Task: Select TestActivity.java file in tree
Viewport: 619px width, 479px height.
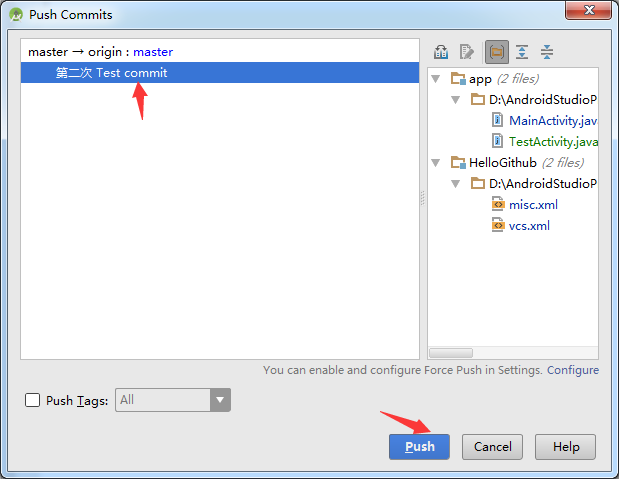Action: point(553,141)
